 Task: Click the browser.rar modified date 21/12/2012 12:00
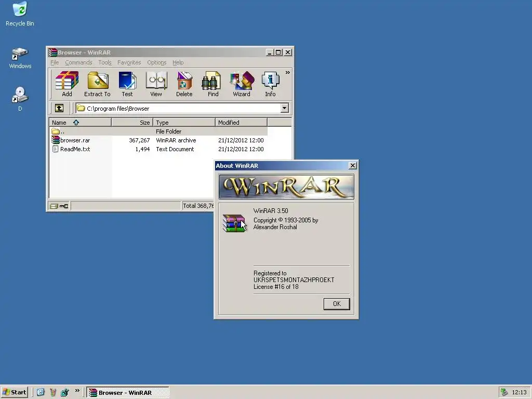pyautogui.click(x=241, y=140)
